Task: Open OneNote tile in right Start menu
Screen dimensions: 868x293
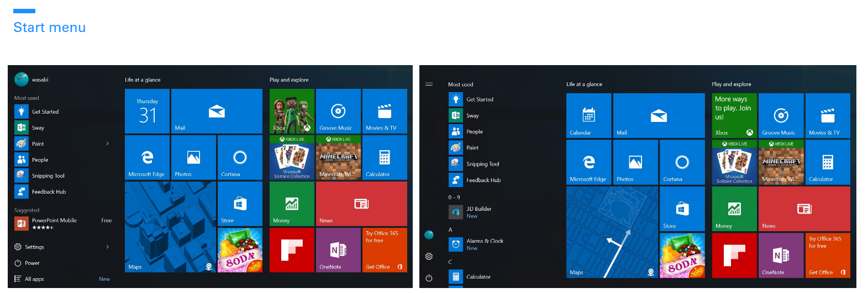Action: 781,255
